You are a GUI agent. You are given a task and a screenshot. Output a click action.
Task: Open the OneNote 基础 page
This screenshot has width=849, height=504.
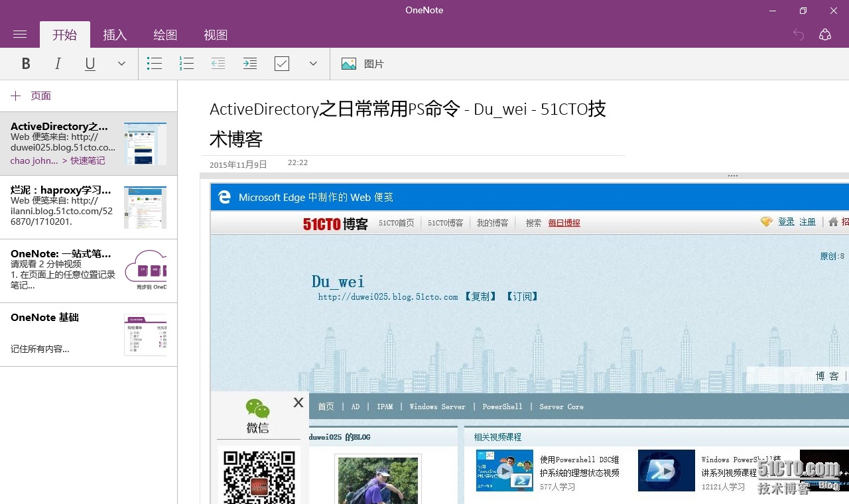tap(88, 334)
